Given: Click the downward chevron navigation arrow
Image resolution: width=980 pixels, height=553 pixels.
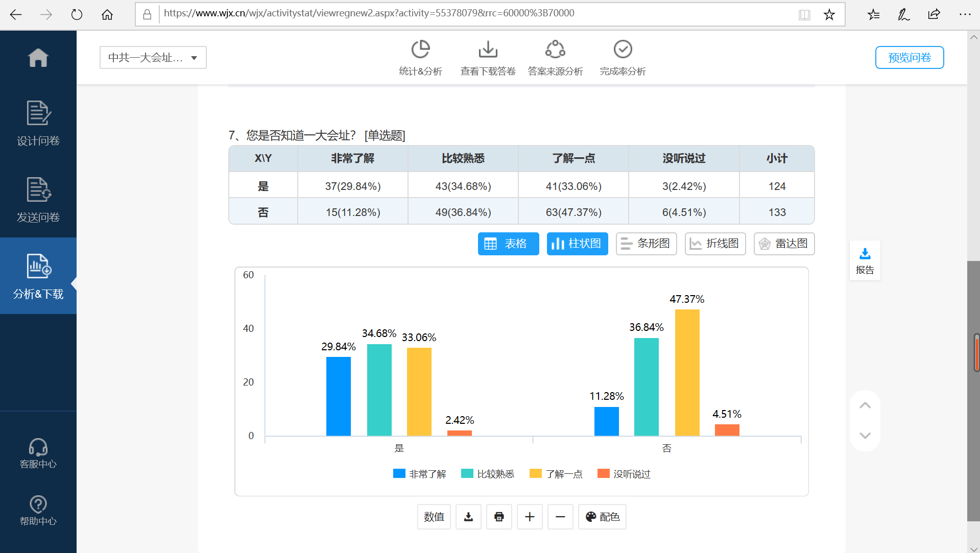Looking at the screenshot, I should (x=865, y=436).
